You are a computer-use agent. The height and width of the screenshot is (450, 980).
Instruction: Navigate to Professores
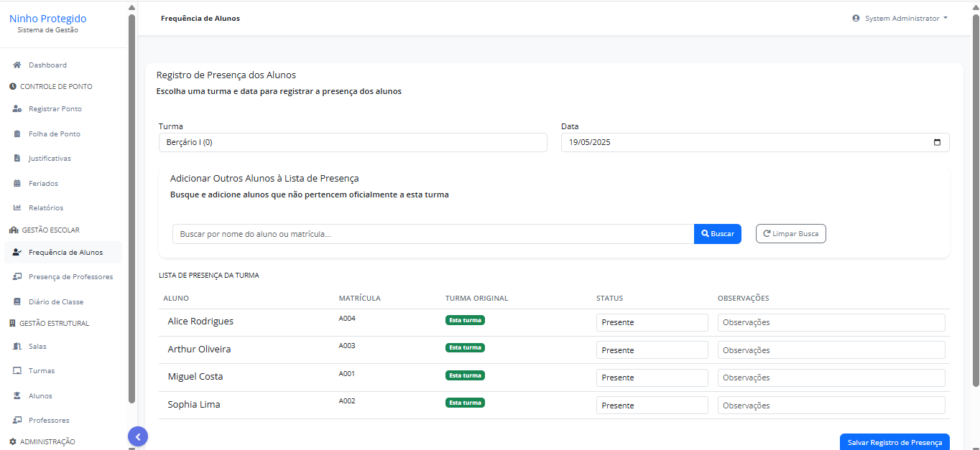[49, 421]
